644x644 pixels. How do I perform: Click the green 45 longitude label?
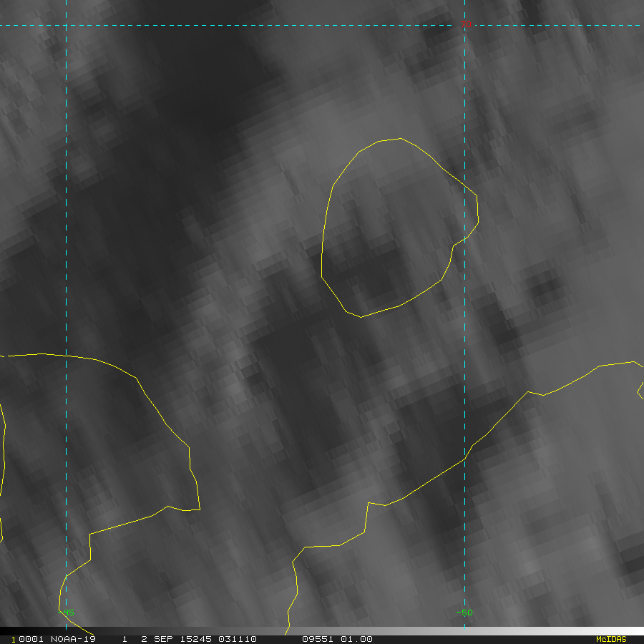pos(68,613)
